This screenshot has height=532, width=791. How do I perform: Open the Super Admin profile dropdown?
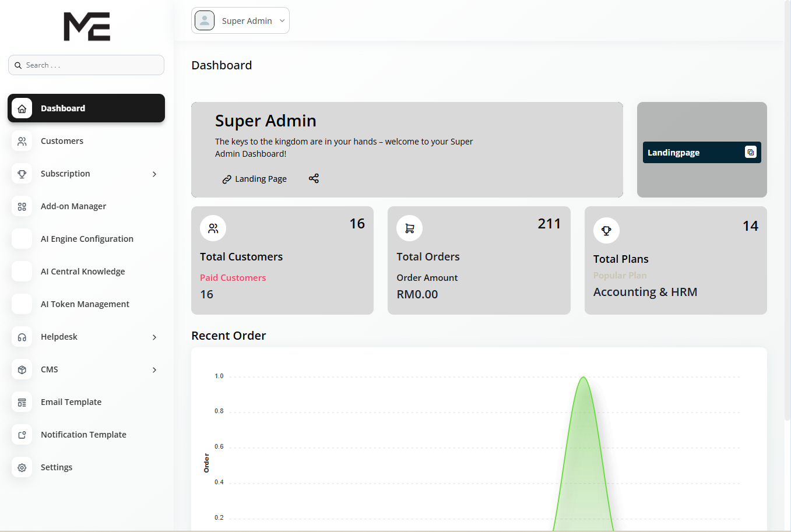(240, 20)
